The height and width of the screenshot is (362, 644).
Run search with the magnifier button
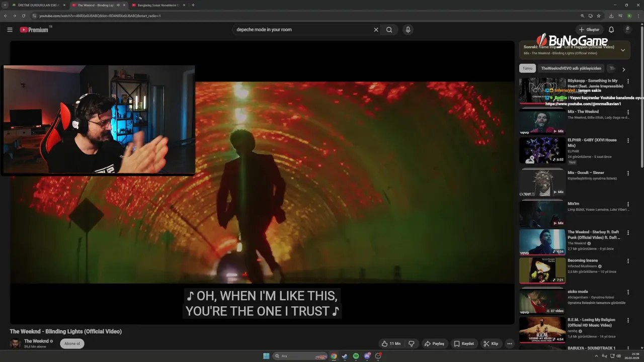[x=389, y=30]
